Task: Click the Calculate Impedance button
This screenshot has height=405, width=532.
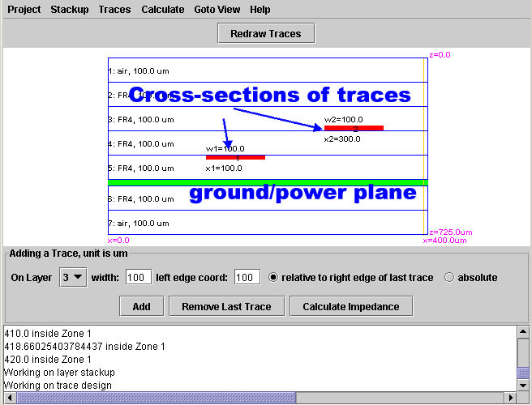Action: pos(352,306)
